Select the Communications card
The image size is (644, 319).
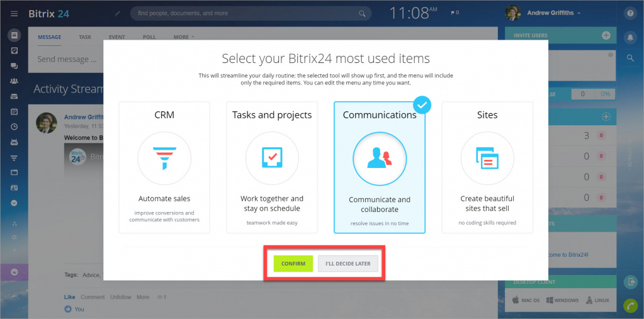380,167
